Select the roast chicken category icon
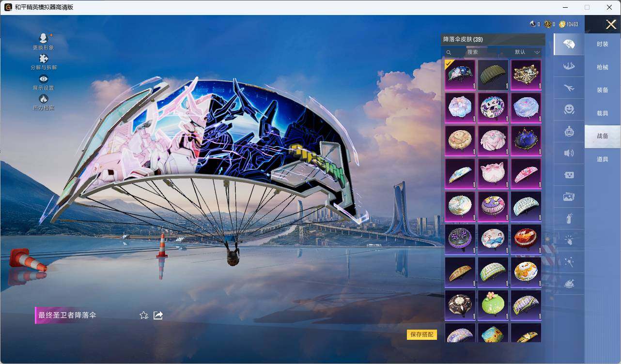This screenshot has width=621, height=364. (569, 284)
